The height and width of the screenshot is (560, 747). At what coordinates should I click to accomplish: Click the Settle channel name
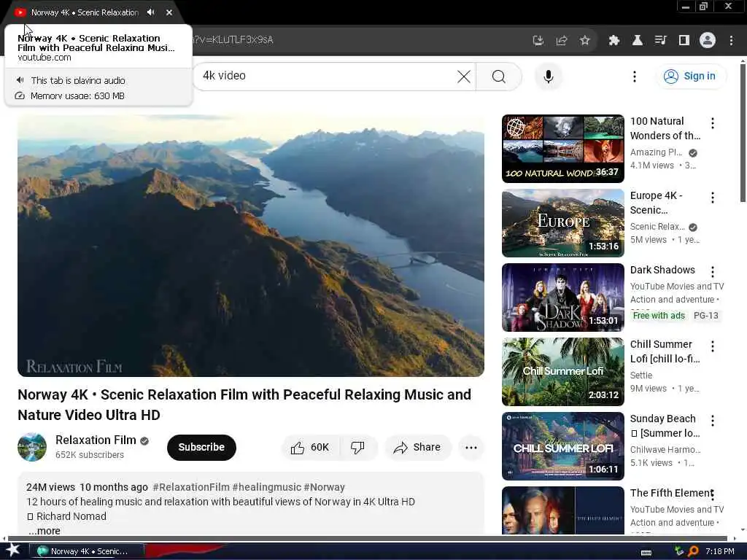point(640,376)
